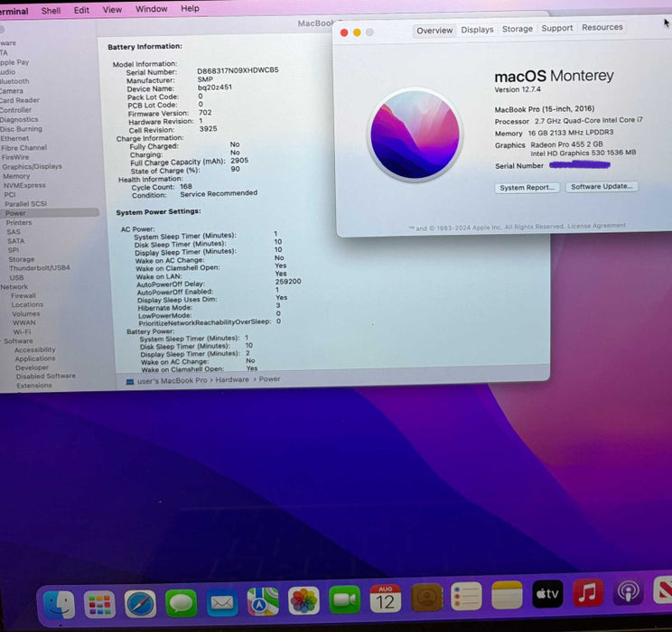The height and width of the screenshot is (632, 672).
Task: Select Locations under Network
Action: (x=27, y=304)
